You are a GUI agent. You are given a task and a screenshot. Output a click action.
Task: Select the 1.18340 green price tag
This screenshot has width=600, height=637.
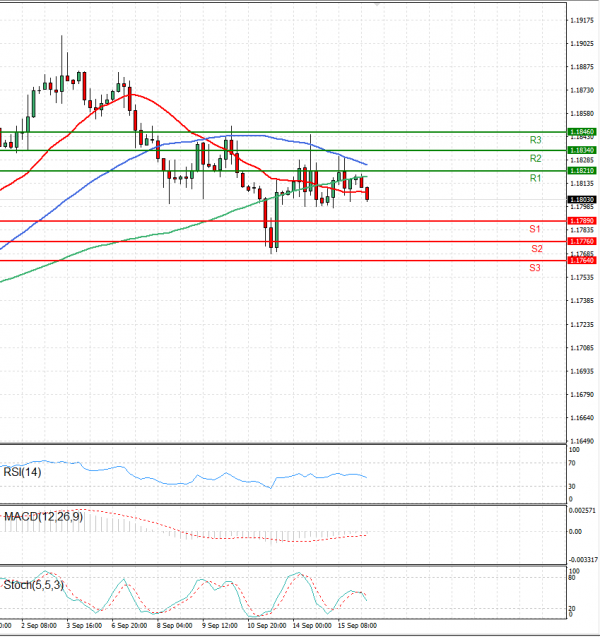point(582,150)
